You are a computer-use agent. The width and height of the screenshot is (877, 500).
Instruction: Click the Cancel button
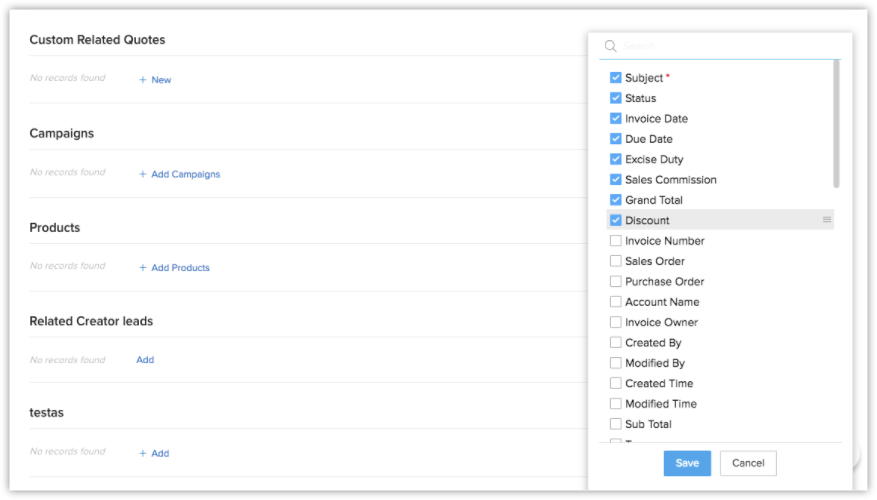pyautogui.click(x=748, y=463)
